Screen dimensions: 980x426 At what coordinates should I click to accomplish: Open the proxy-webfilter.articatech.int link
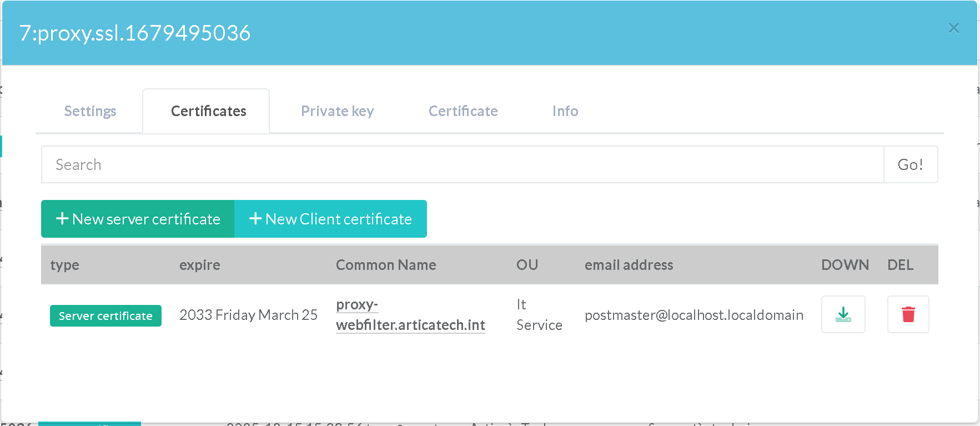pyautogui.click(x=410, y=325)
